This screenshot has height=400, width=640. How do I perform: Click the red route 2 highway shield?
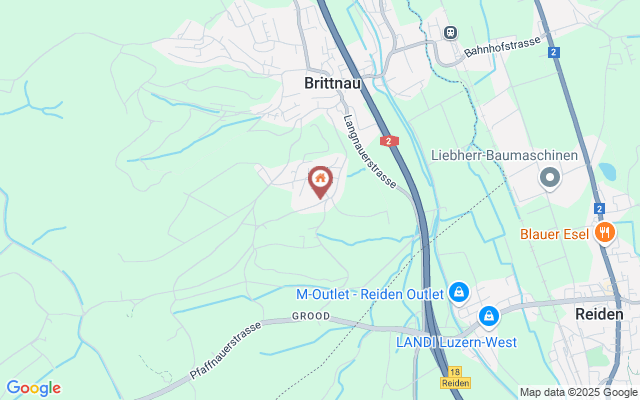pyautogui.click(x=389, y=141)
